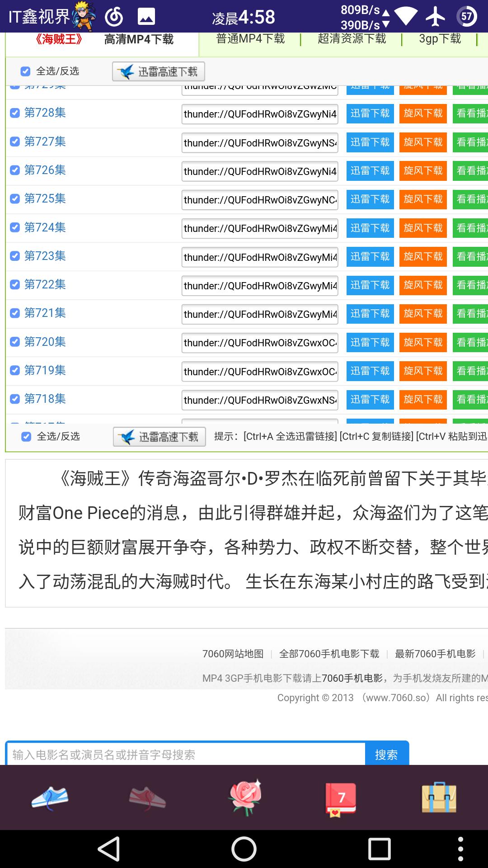Click 迅雷下载 for episode 718
The image size is (488, 868).
coord(370,400)
